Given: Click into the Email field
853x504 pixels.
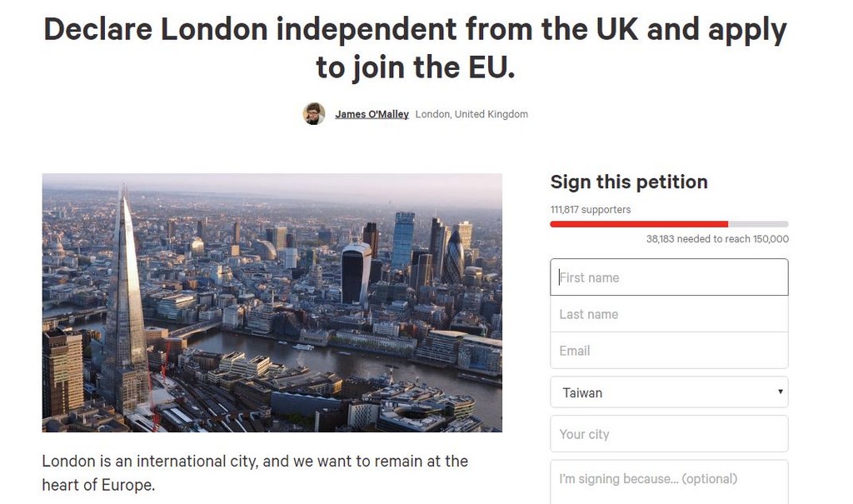Looking at the screenshot, I should (x=669, y=351).
